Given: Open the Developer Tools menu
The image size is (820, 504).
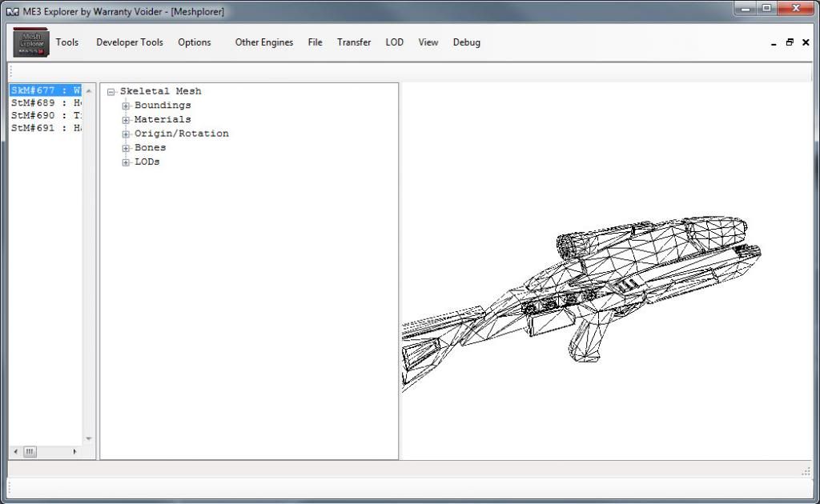Looking at the screenshot, I should (x=130, y=42).
